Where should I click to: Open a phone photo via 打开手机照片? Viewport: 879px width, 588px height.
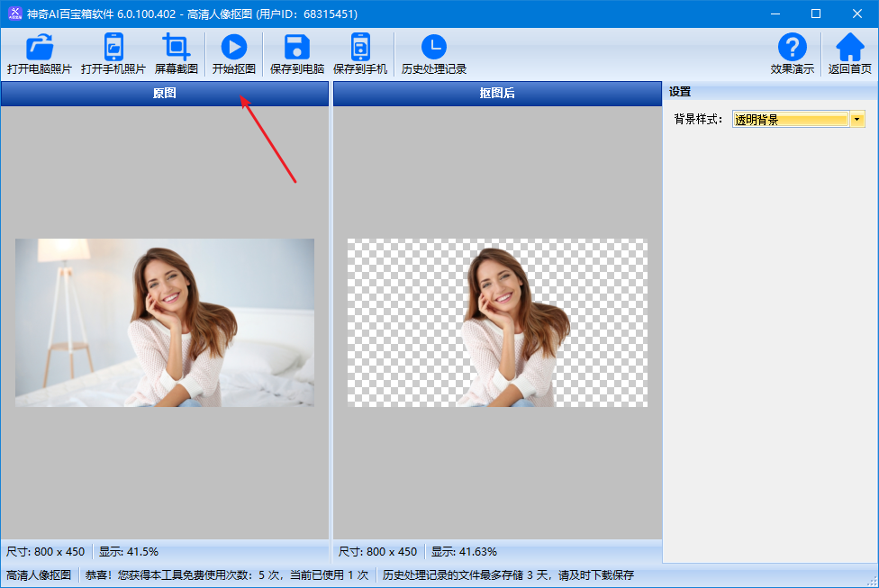click(x=113, y=54)
